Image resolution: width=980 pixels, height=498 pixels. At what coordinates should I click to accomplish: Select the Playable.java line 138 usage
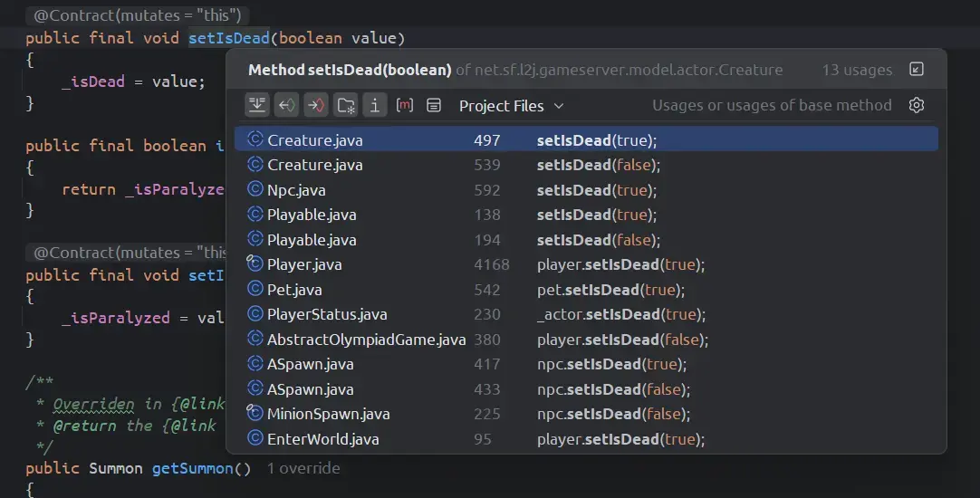click(586, 215)
